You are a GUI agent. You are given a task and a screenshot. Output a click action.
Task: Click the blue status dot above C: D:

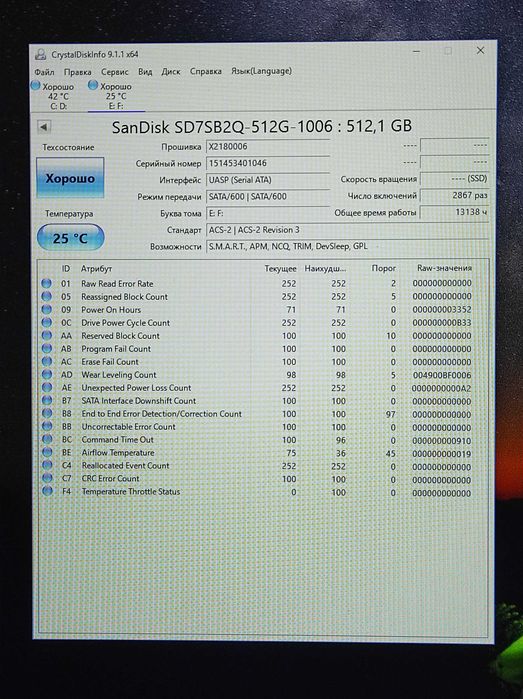tap(36, 85)
